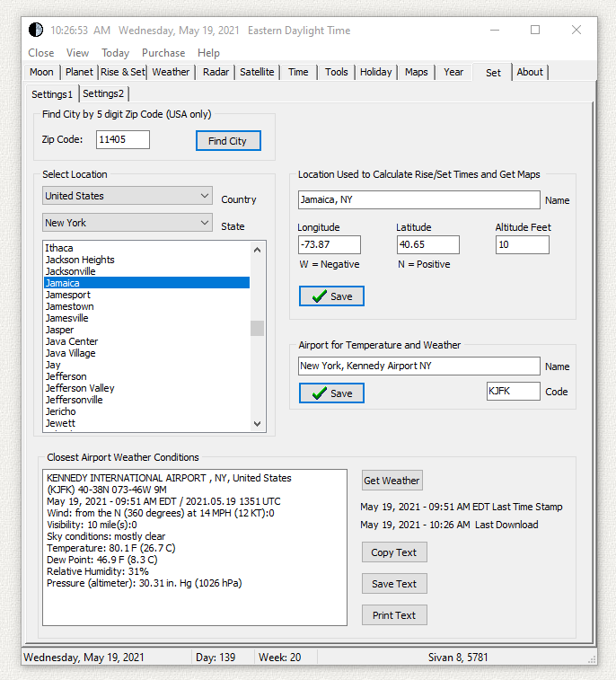Switch to the Radar tab
The width and height of the screenshot is (616, 680).
tap(216, 72)
